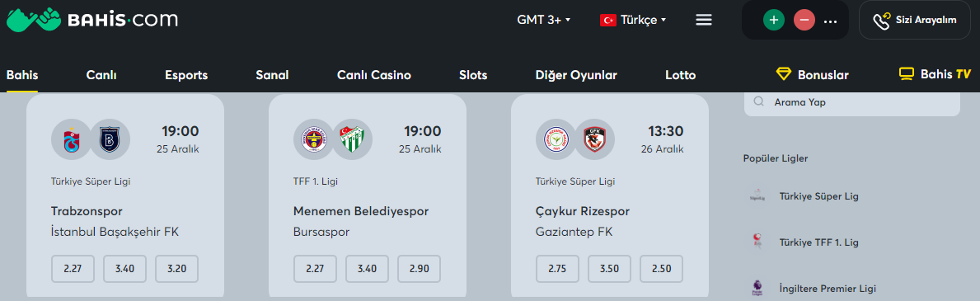
Task: Go to the Slots tab
Action: [x=473, y=75]
